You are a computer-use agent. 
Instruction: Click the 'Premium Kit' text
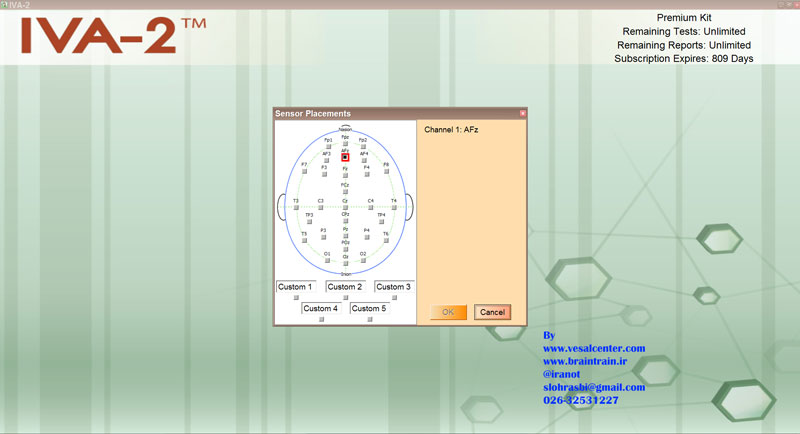click(x=684, y=18)
